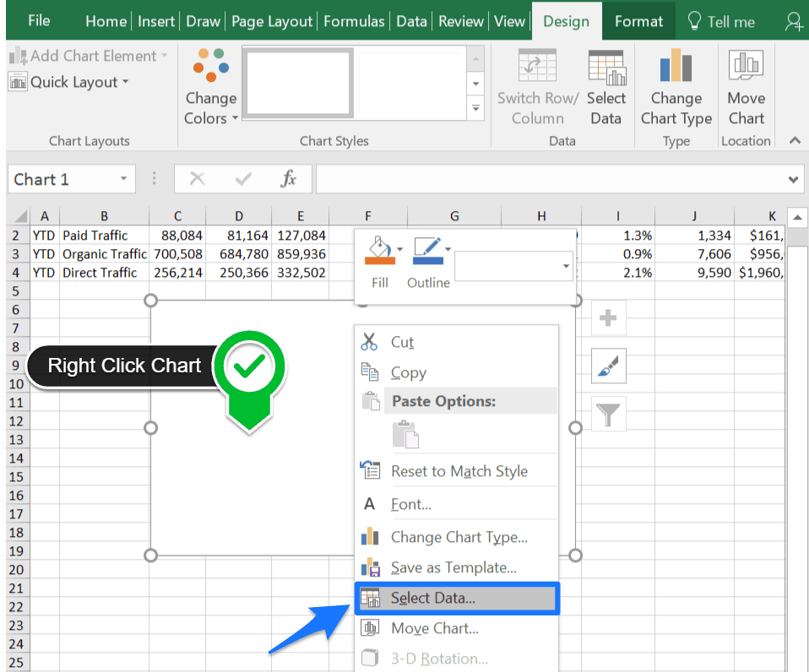Click the formula bar confirm checkmark
Viewport: 809px width, 672px height.
coord(243,179)
